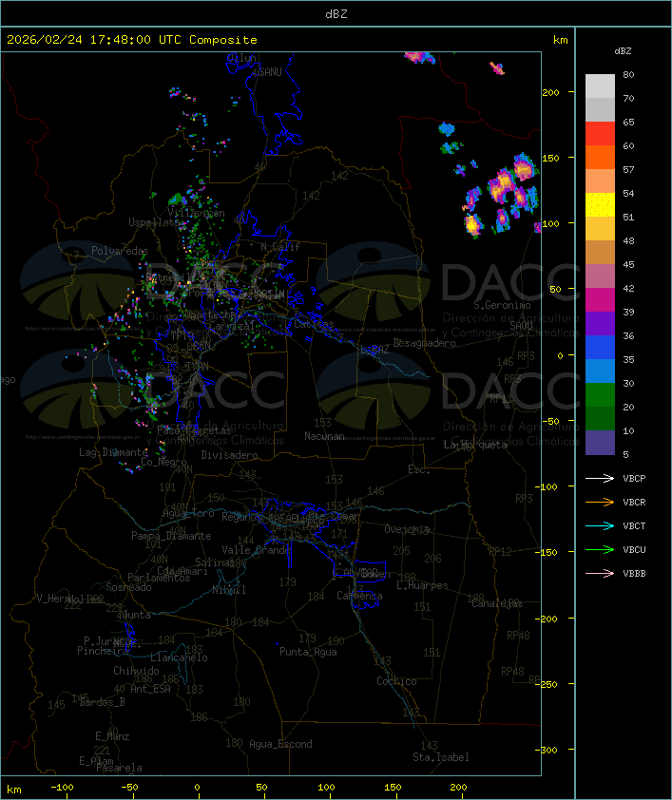Screen dimensions: 672x800
Task: Click the Sosneado map label
Action: coord(128,587)
